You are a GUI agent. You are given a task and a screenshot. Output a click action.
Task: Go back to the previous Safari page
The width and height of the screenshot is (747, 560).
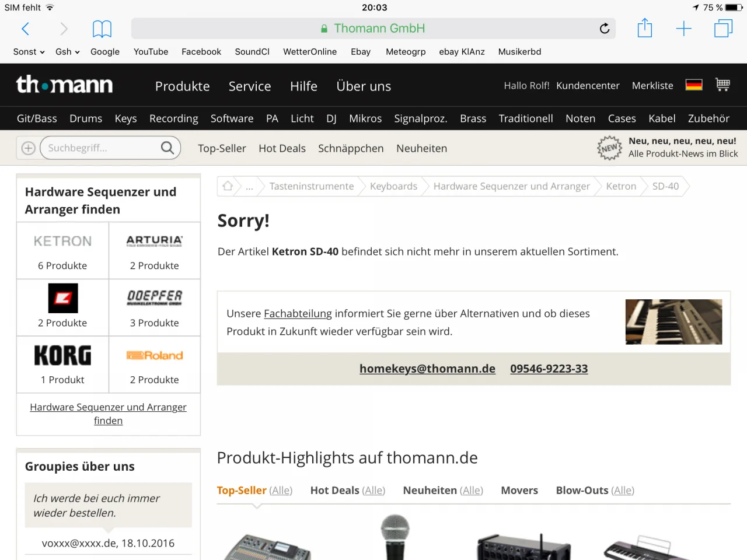(x=25, y=29)
